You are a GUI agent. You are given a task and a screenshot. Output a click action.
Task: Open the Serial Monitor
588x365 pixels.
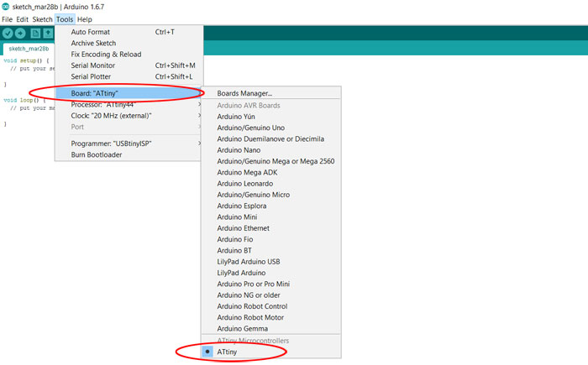129,65
